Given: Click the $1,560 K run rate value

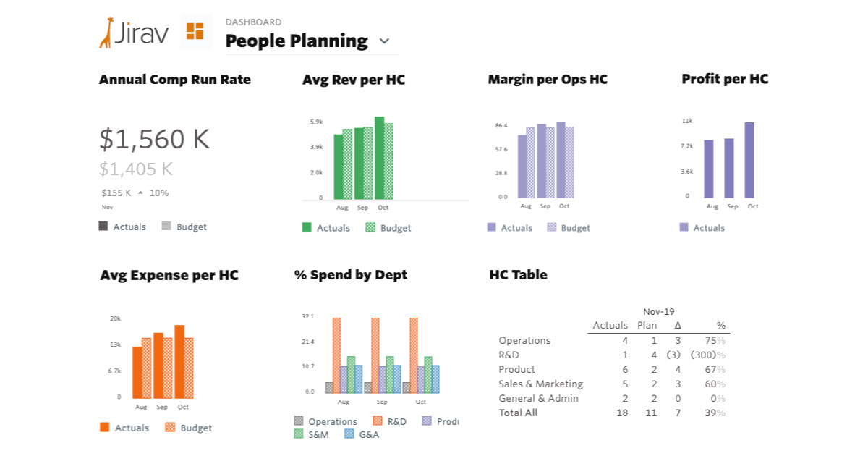Looking at the screenshot, I should tap(154, 138).
